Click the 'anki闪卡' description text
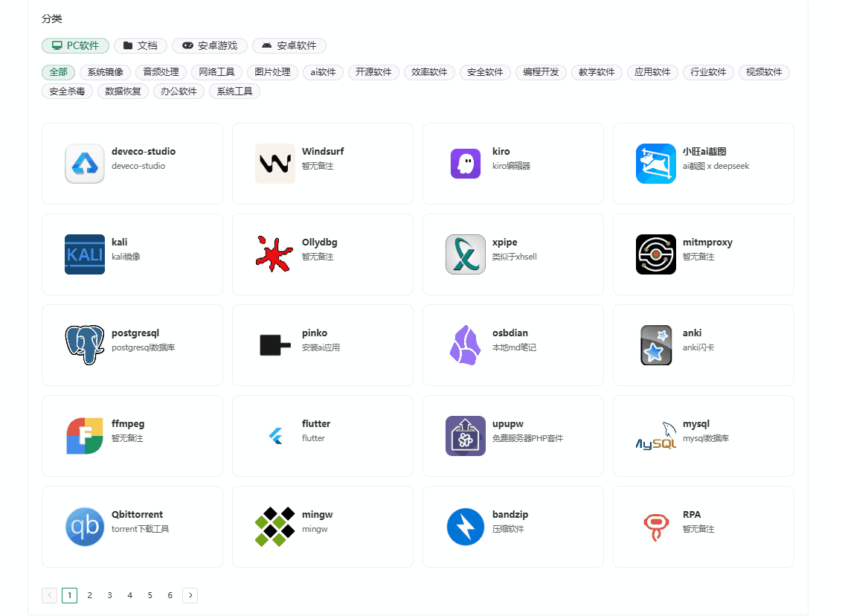Viewport: 842px width, 616px height. [x=698, y=347]
